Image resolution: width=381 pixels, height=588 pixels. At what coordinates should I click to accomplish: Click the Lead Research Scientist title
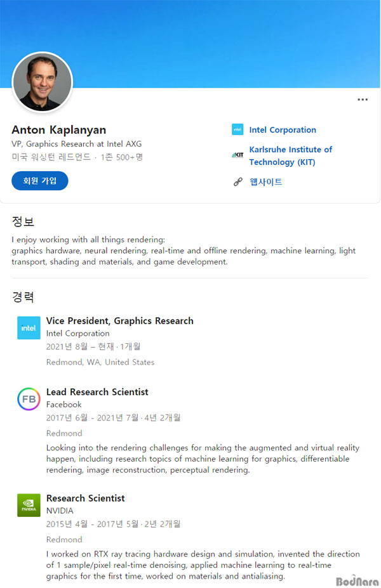[x=97, y=392]
